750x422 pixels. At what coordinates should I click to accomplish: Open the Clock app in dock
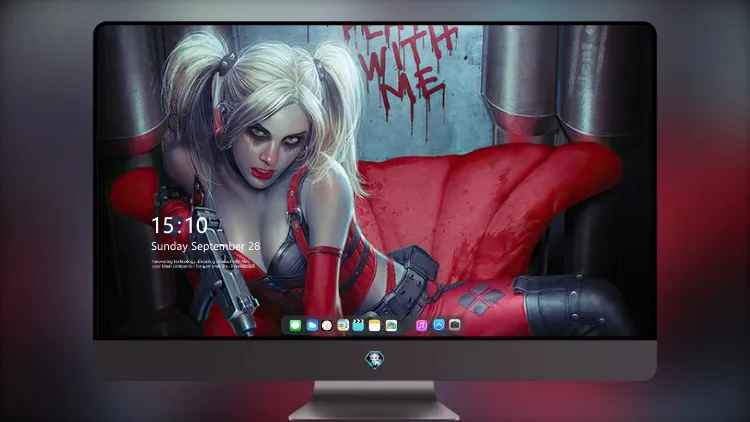[327, 325]
